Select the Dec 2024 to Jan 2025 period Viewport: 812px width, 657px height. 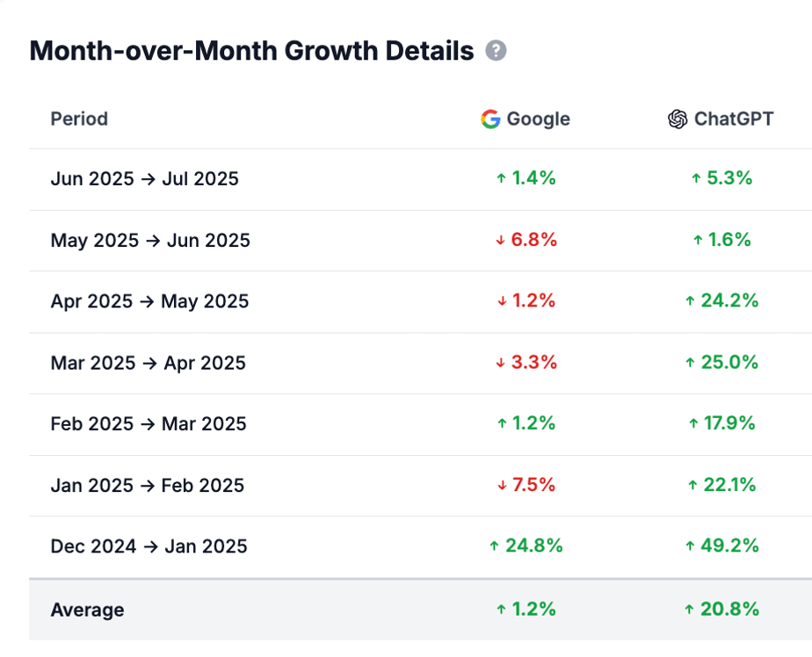(x=149, y=545)
